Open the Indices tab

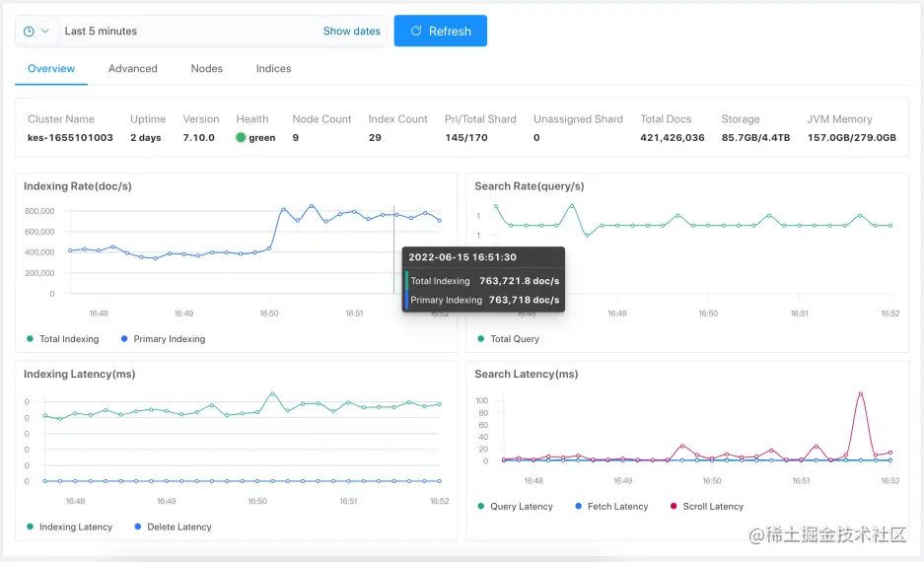tap(273, 69)
